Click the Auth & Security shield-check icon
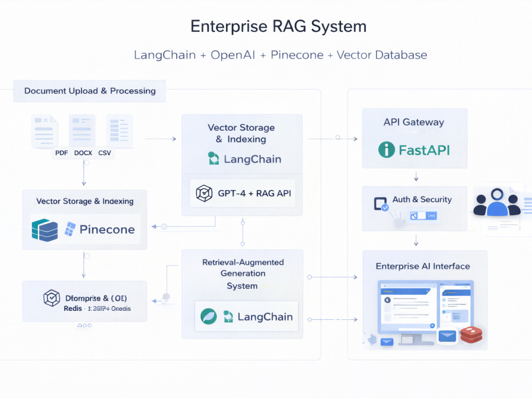Screen dimensions: 532x398 381,204
